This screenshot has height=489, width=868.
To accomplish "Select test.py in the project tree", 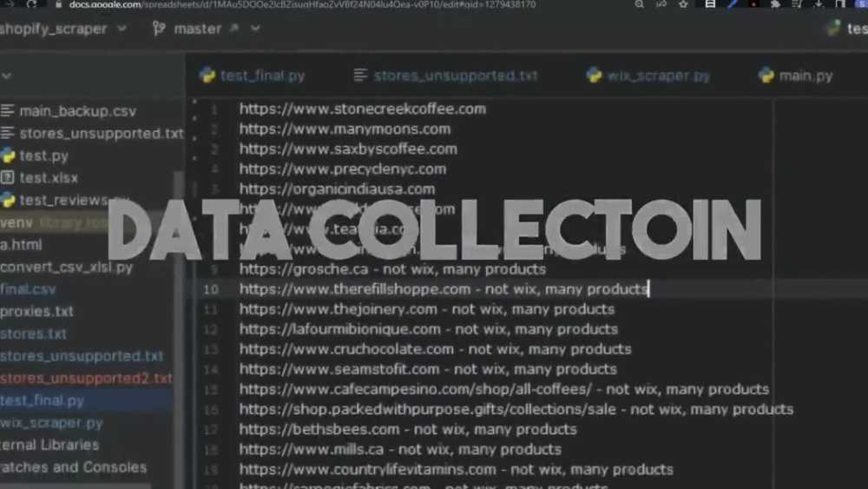I will (x=35, y=155).
